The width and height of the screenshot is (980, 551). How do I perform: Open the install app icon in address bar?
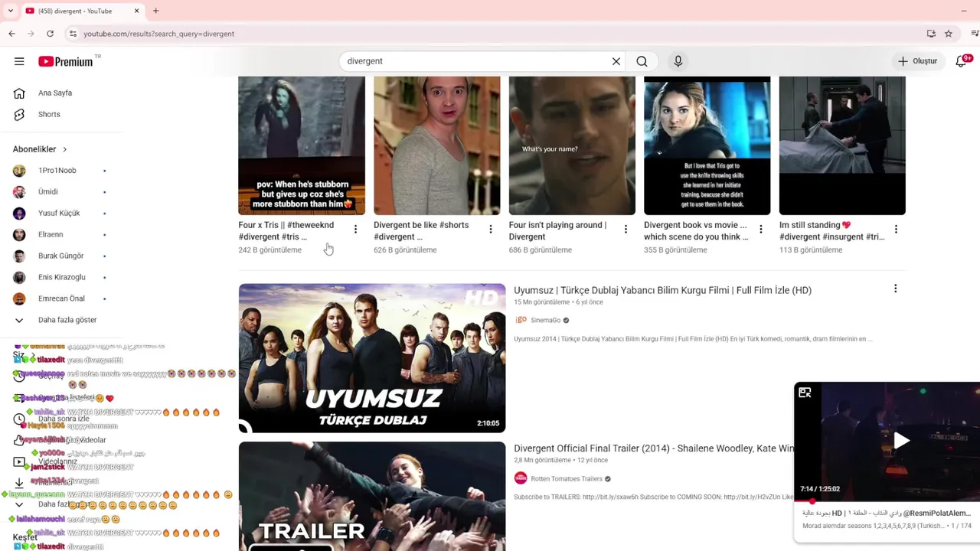click(931, 34)
